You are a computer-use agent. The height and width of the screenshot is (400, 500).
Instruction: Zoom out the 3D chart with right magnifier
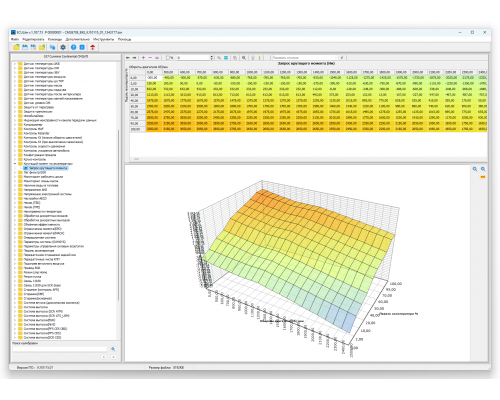[x=483, y=169]
